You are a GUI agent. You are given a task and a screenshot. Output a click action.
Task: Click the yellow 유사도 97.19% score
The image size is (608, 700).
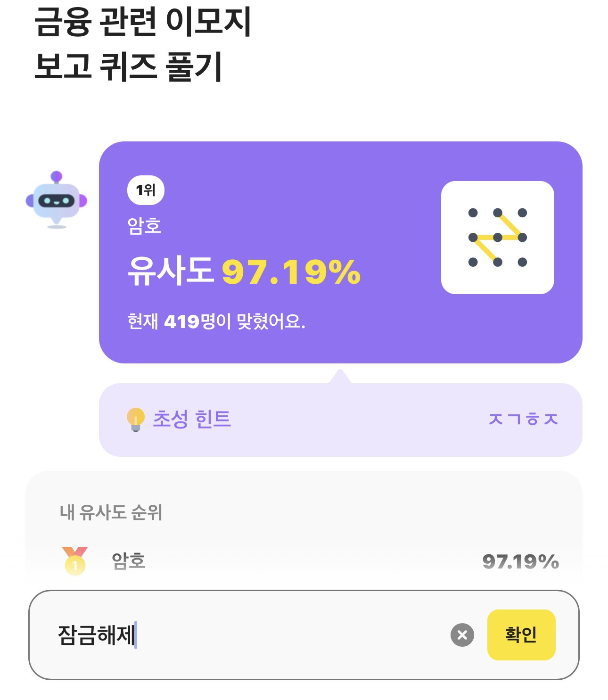click(x=291, y=272)
